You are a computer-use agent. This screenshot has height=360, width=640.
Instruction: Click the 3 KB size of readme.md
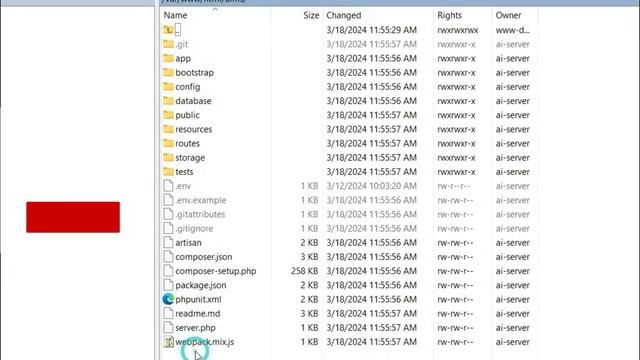(x=309, y=313)
